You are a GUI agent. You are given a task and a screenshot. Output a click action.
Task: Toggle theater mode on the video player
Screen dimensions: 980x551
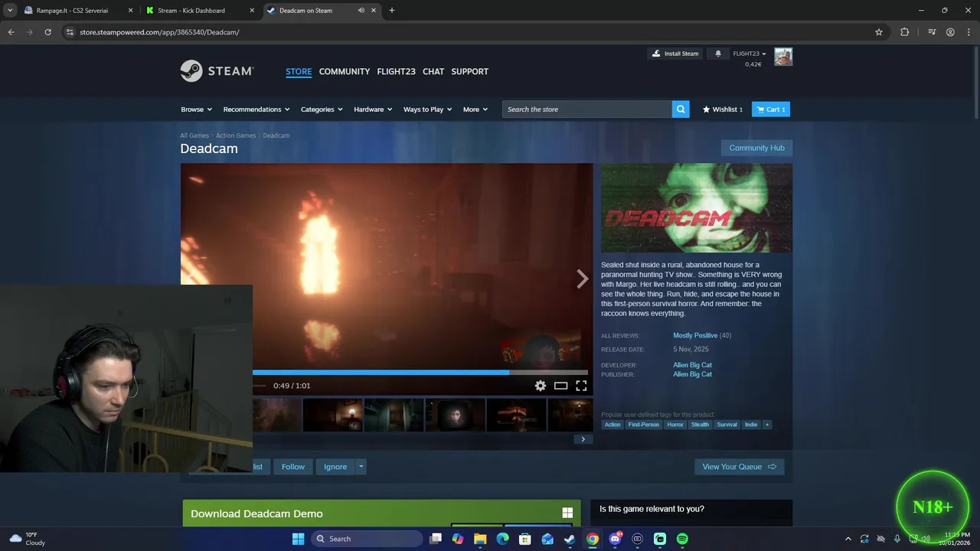click(560, 386)
